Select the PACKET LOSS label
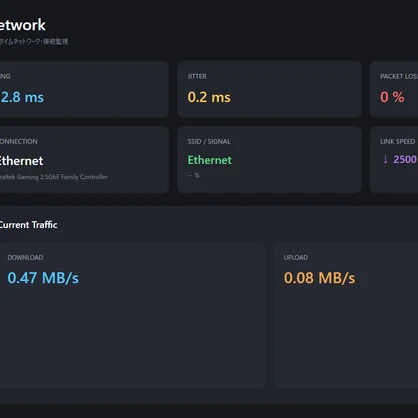The width and height of the screenshot is (418, 418). [399, 76]
